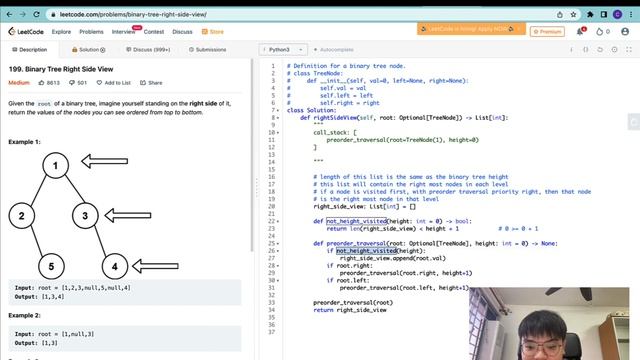Click the LeetCode logo

[x=26, y=31]
